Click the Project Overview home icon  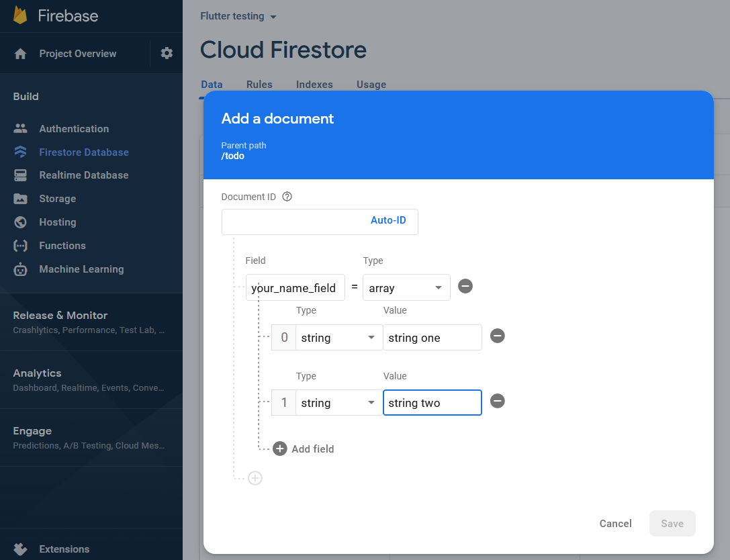coord(21,54)
